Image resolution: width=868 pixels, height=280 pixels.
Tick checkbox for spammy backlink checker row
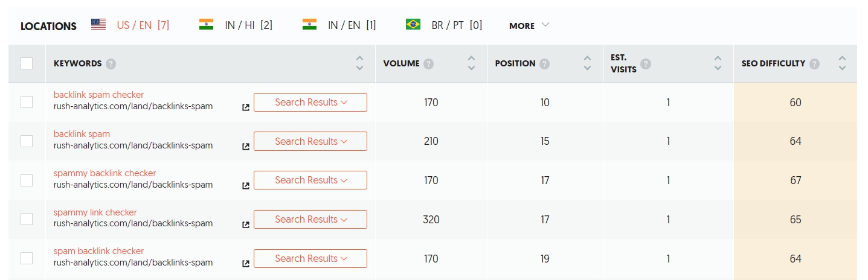coord(27,180)
